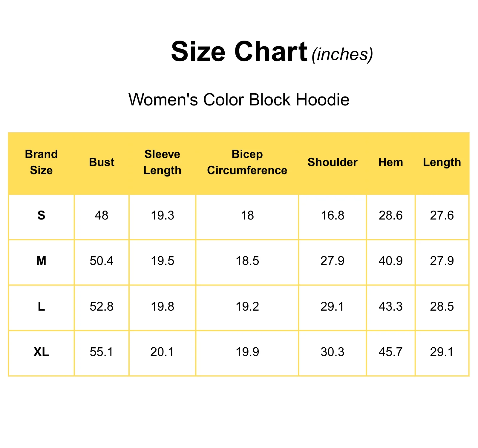Click the Sleeve Length column header

point(162,162)
